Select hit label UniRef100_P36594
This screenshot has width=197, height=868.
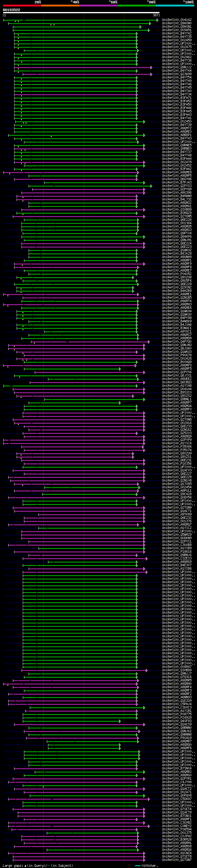177,830
